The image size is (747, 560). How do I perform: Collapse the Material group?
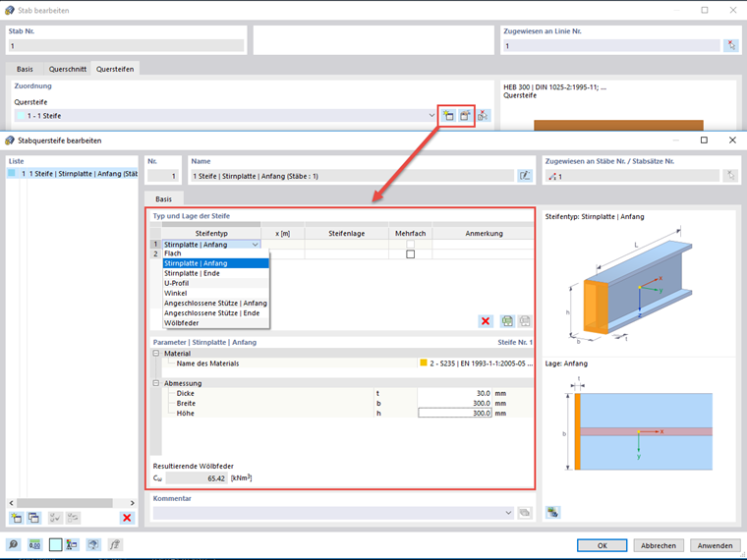pos(155,354)
